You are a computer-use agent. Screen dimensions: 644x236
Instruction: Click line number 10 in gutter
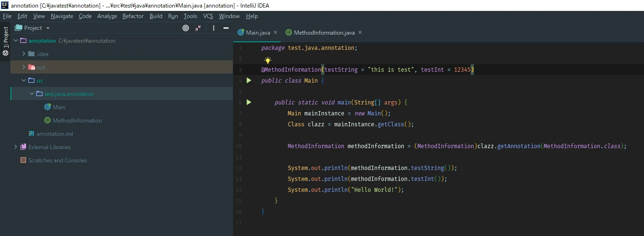tap(239, 146)
